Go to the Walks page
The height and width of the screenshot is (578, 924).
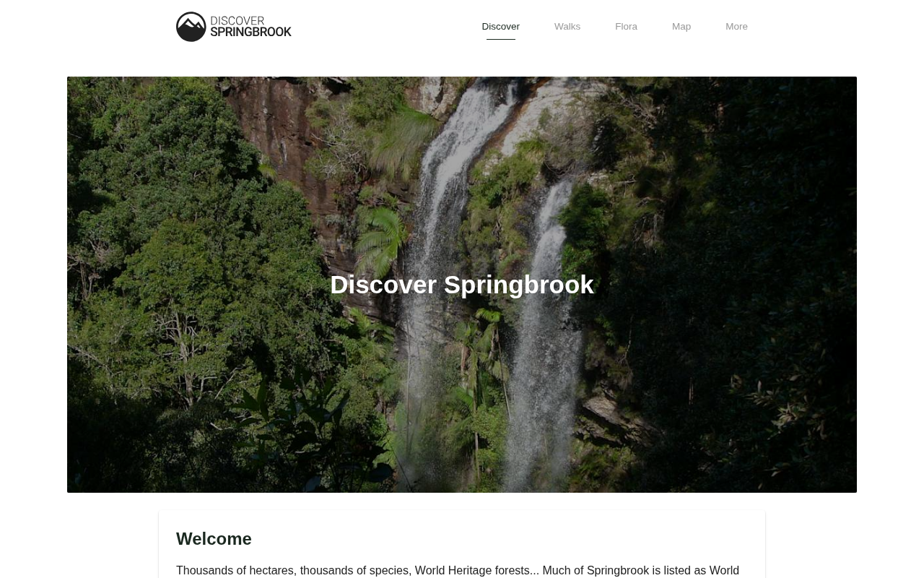(567, 27)
